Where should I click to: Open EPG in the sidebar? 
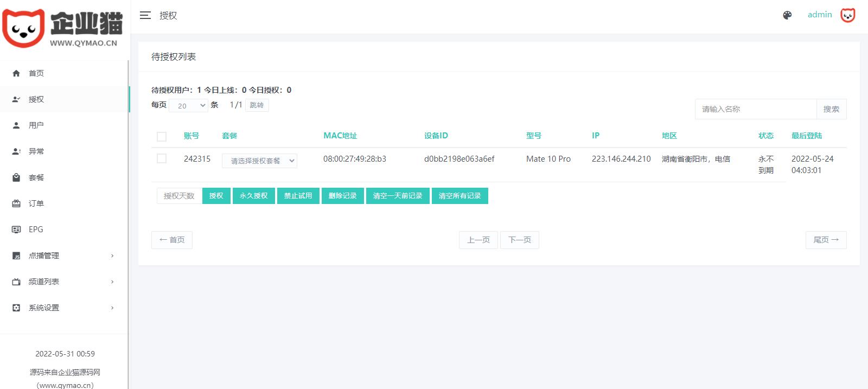[x=64, y=229]
